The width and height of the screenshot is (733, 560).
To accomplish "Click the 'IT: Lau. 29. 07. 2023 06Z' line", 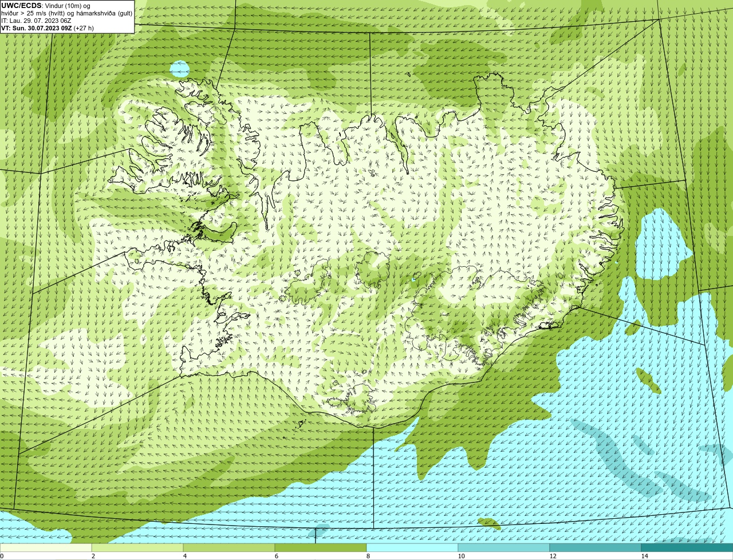I will 36,21.
